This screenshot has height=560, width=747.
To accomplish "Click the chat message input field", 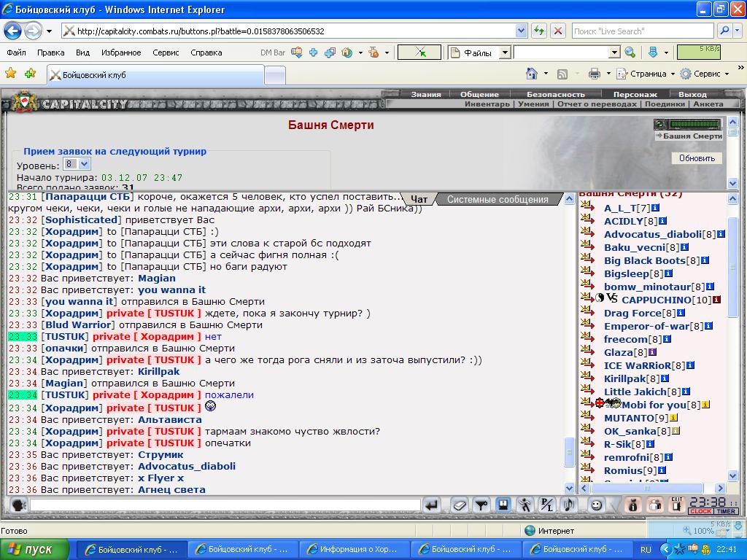I will pyautogui.click(x=225, y=505).
